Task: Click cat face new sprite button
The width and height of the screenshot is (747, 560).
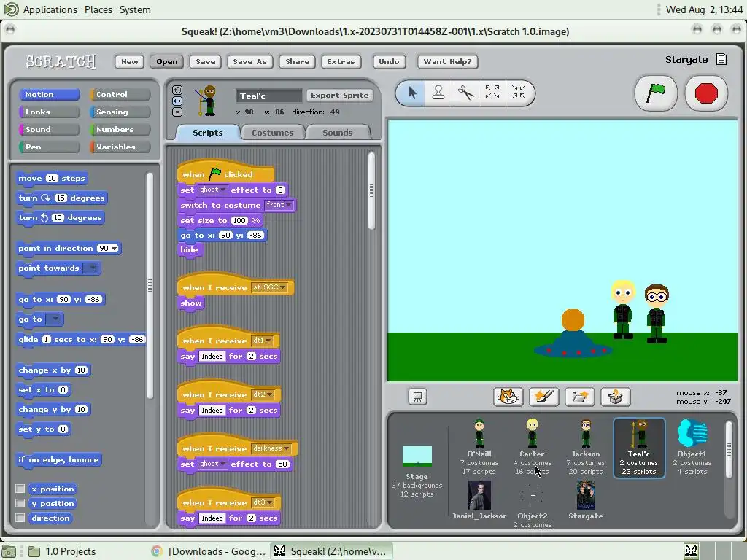Action: 508,397
